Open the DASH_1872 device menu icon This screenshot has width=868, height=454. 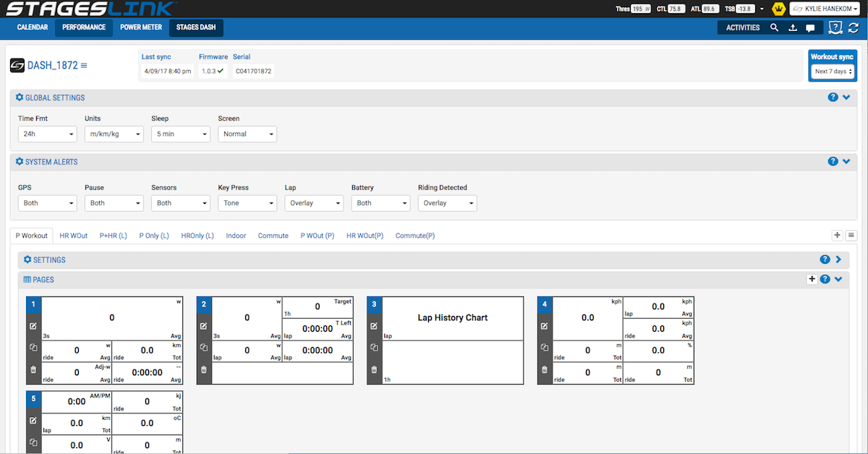tap(84, 66)
